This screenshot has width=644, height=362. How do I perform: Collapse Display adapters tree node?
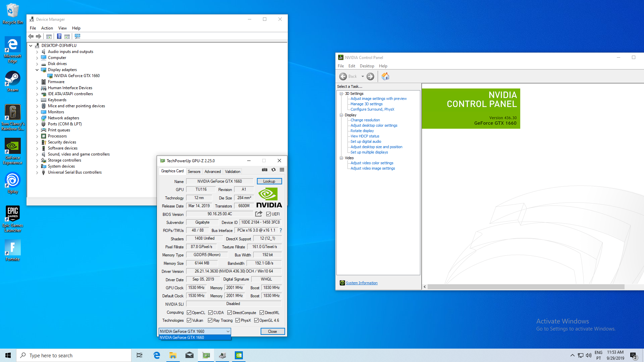coord(37,70)
